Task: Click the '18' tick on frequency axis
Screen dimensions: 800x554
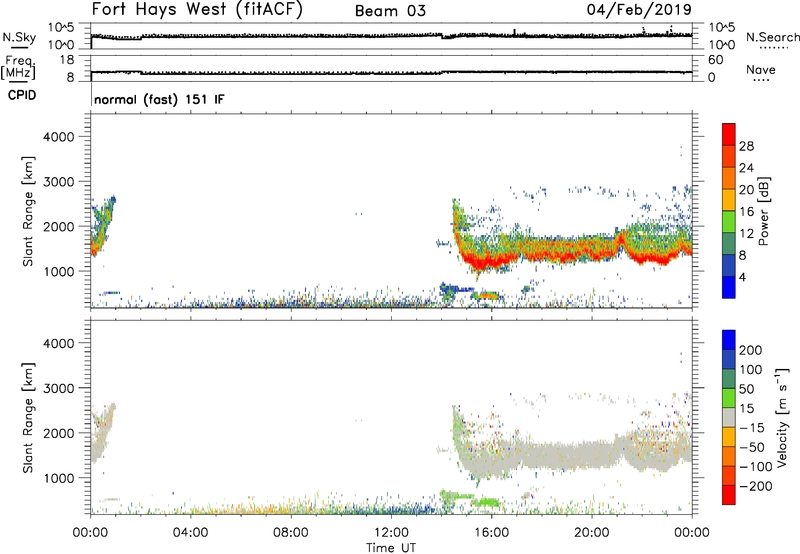Action: coord(67,60)
